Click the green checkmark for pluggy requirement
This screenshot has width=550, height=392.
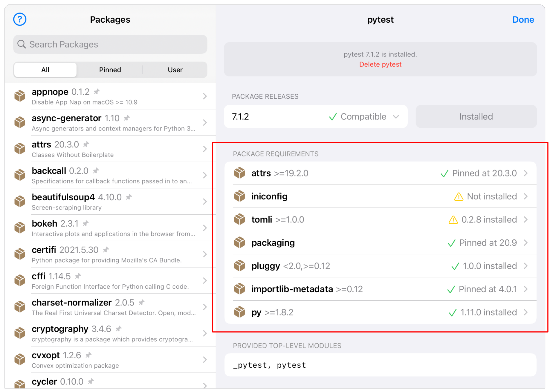pyautogui.click(x=455, y=266)
